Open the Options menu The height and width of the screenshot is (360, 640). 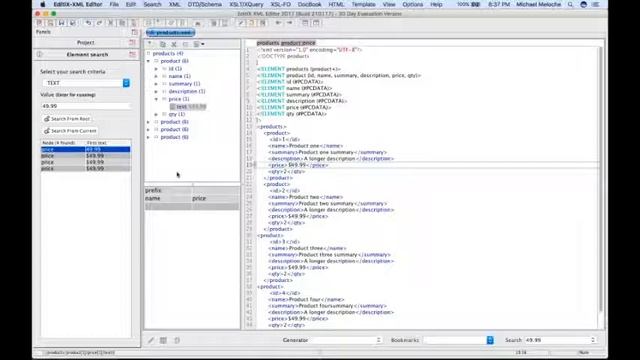(x=413, y=4)
